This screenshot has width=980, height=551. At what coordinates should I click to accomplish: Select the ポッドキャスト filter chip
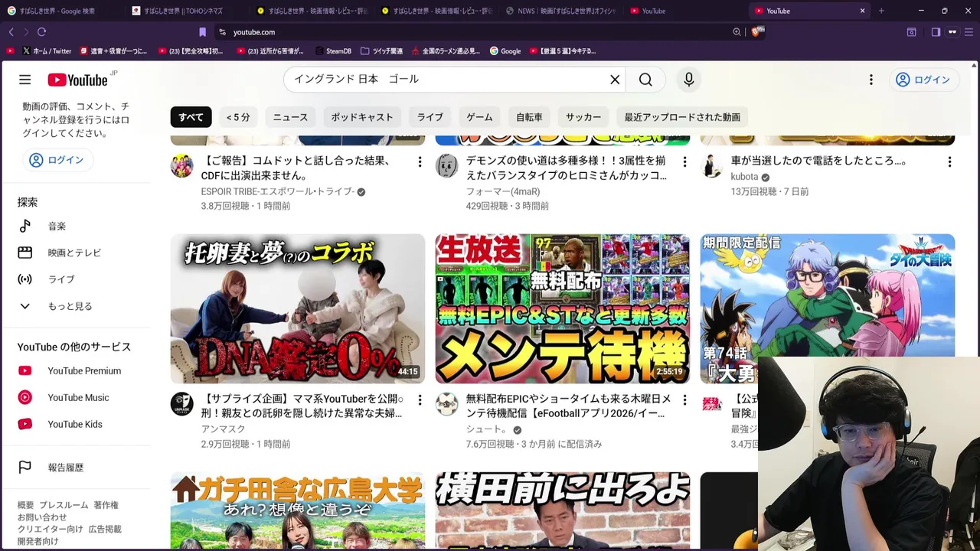(x=362, y=117)
